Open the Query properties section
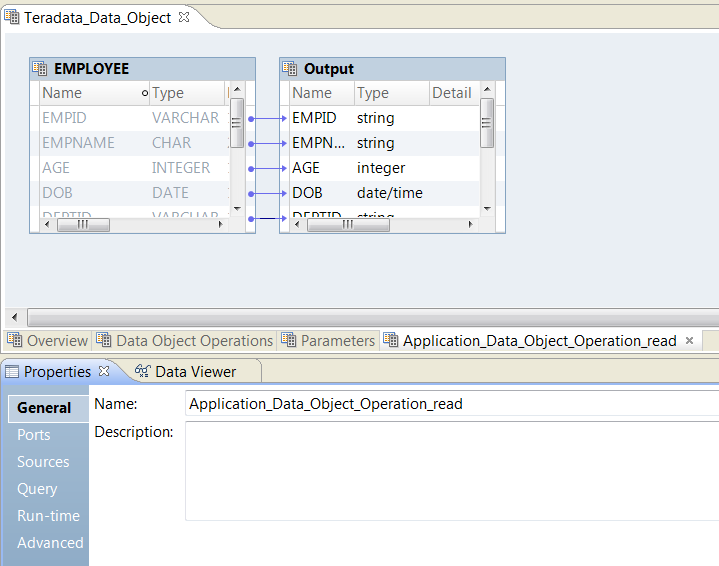Viewport: 719px width, 566px height. (x=37, y=489)
